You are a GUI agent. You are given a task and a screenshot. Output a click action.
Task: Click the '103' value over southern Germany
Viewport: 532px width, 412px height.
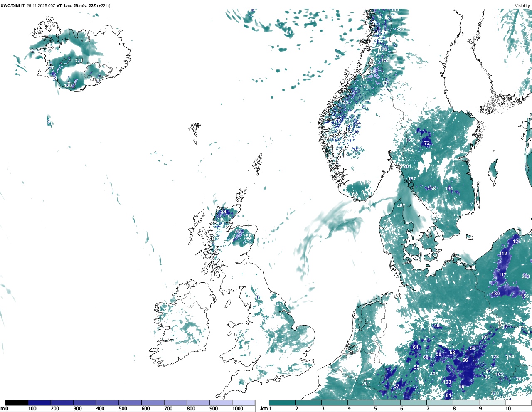coord(447,382)
